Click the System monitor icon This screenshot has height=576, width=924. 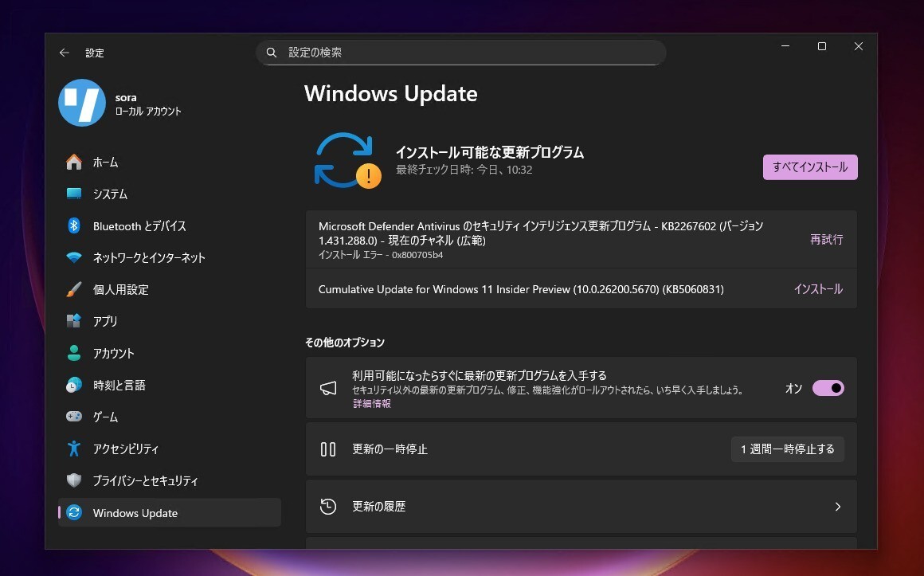(x=73, y=194)
